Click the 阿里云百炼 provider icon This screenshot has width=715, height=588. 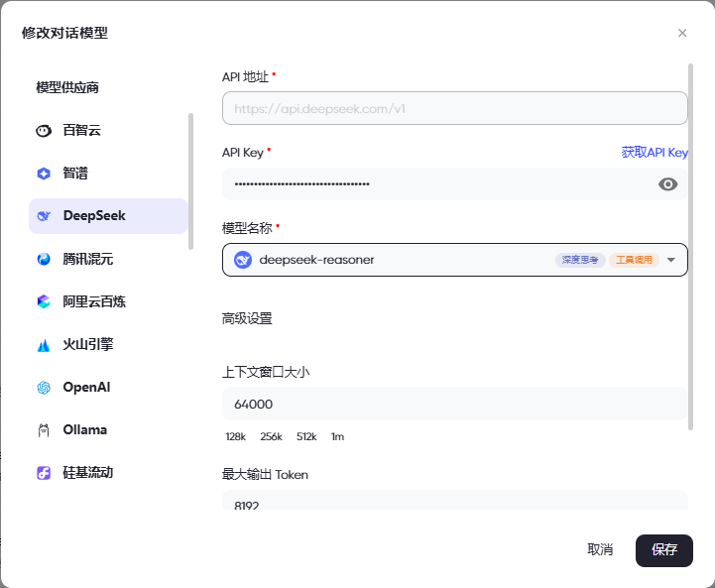pyautogui.click(x=44, y=301)
